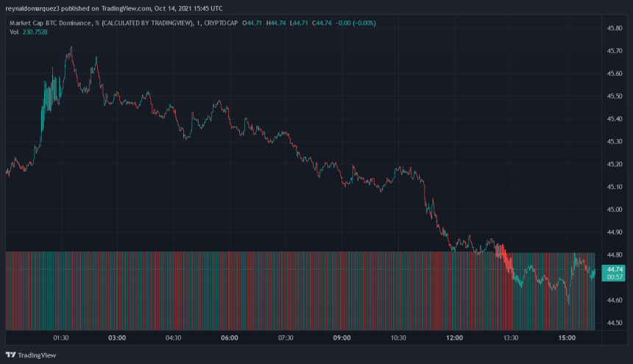Click the current price tag 44.74

613,270
